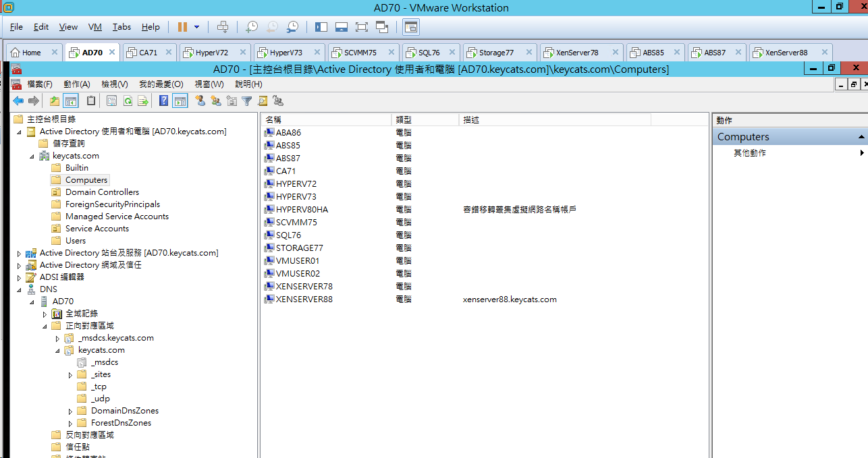Add selected objects to a group
The width and height of the screenshot is (868, 458).
click(278, 101)
